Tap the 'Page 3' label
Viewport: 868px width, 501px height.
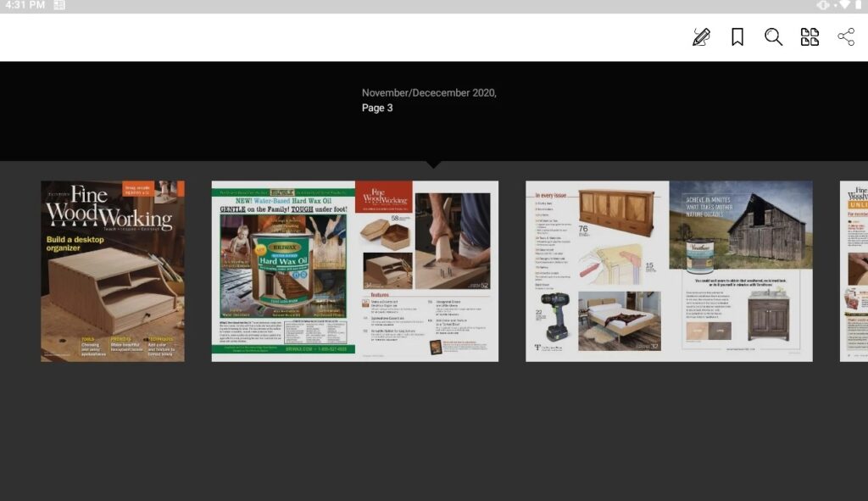pyautogui.click(x=376, y=108)
